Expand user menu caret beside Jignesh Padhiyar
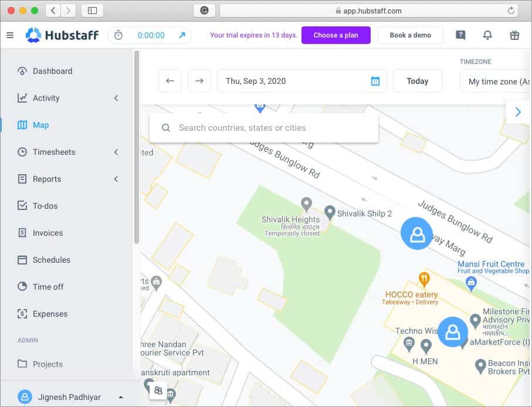The height and width of the screenshot is (407, 532). tap(121, 397)
